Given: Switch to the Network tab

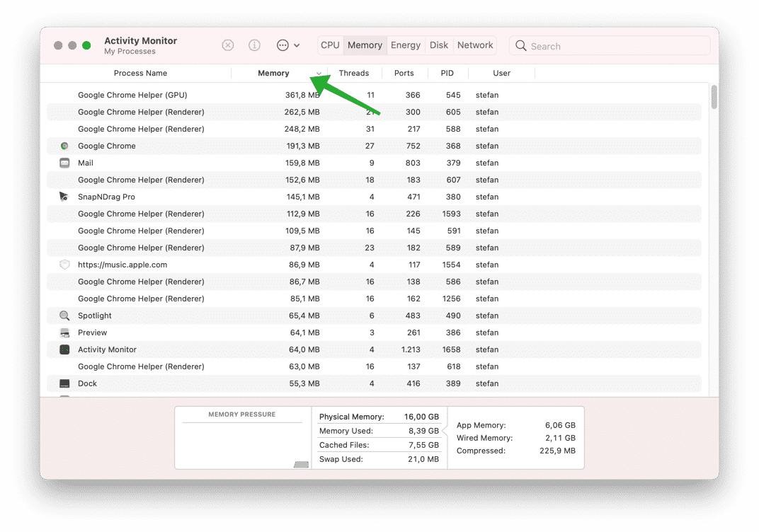Looking at the screenshot, I should click(x=475, y=45).
